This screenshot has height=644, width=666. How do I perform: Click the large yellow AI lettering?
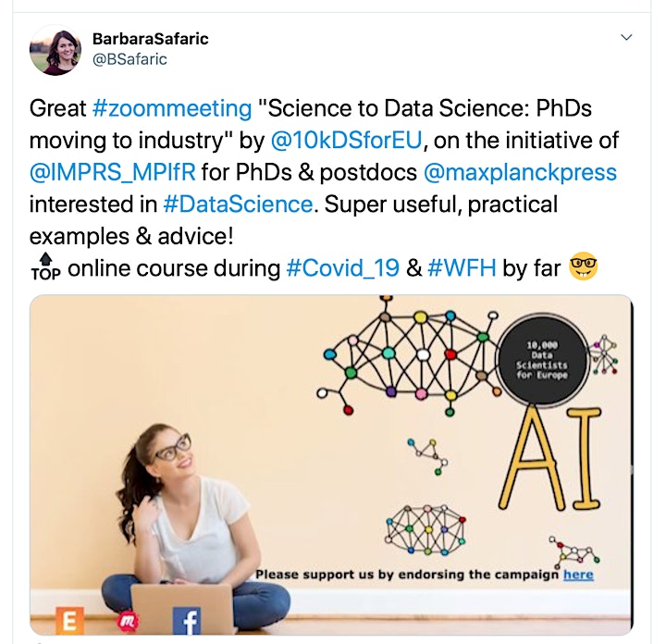550,458
